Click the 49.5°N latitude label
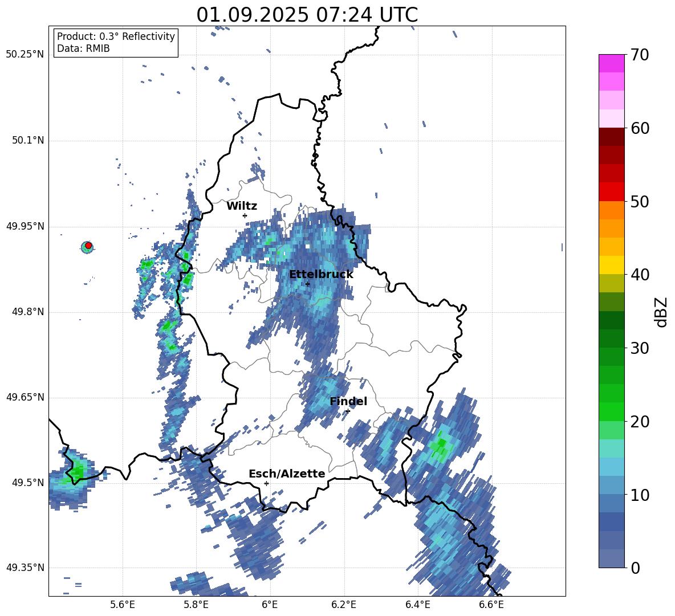The width and height of the screenshot is (675, 616). point(27,482)
